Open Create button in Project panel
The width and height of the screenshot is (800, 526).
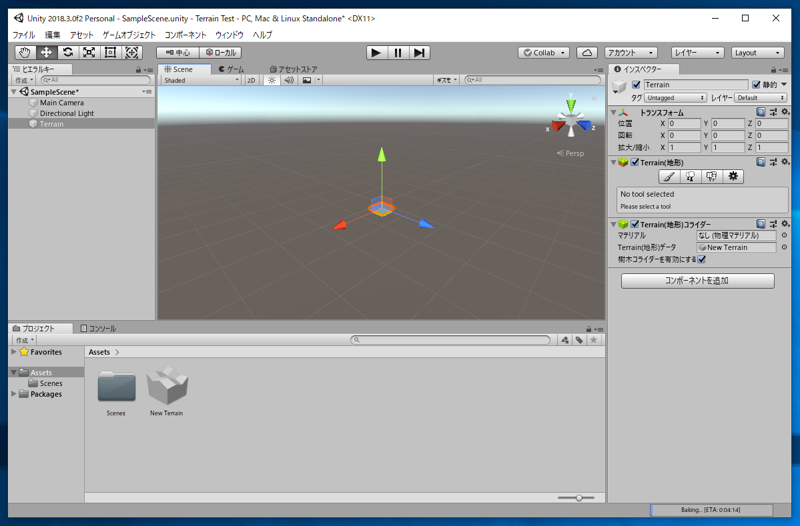[24, 340]
